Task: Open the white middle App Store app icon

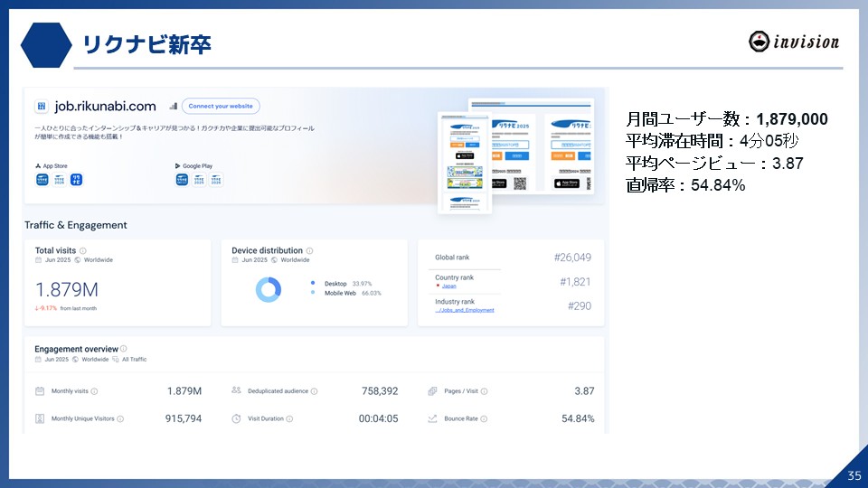Action: pyautogui.click(x=60, y=179)
